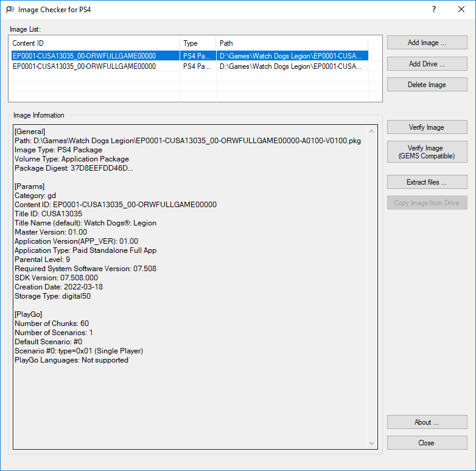Click the Scenario #0 Single Player line
Screen dimensions: 476x471
tap(79, 351)
